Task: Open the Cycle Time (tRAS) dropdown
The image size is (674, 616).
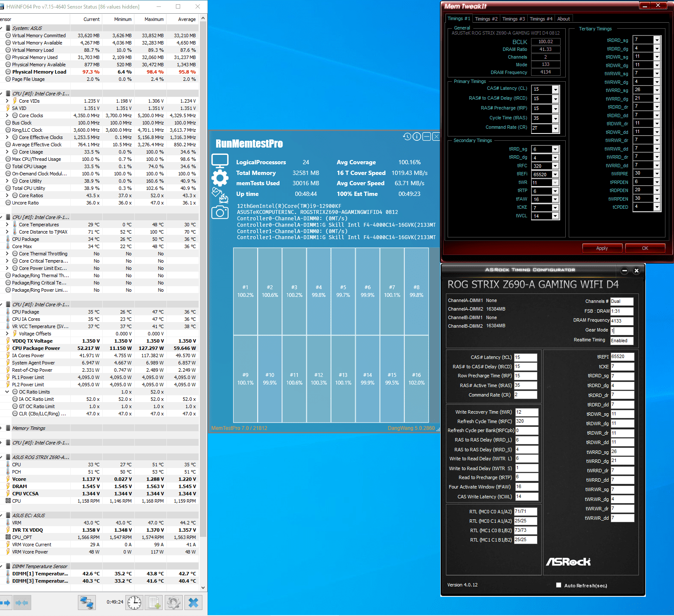Action: pyautogui.click(x=555, y=118)
